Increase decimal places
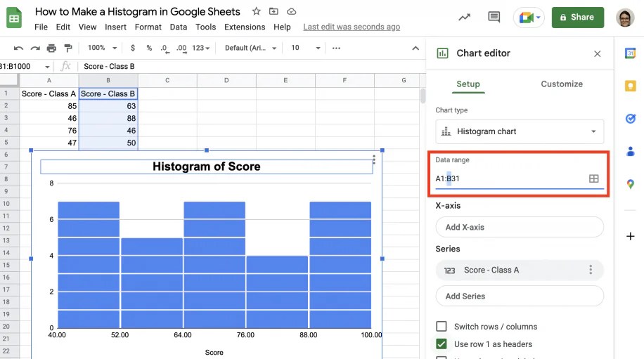644x359 pixels. [181, 48]
